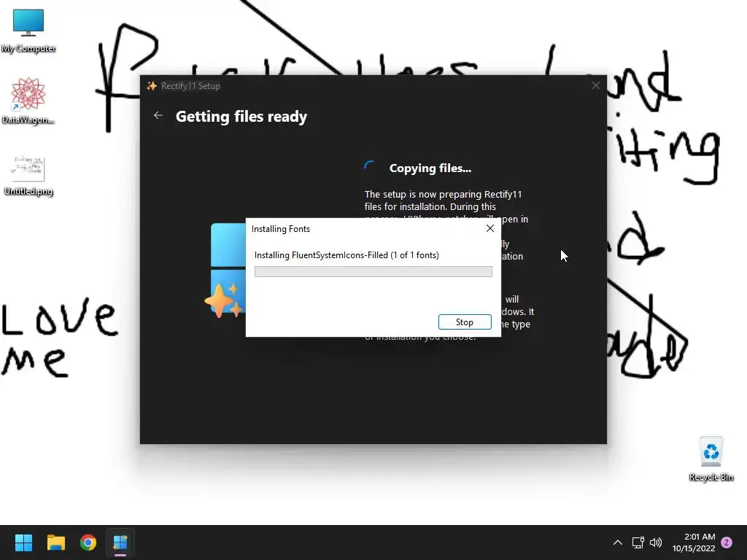Open My Computer desktop icon
This screenshot has height=560, width=747.
(28, 31)
